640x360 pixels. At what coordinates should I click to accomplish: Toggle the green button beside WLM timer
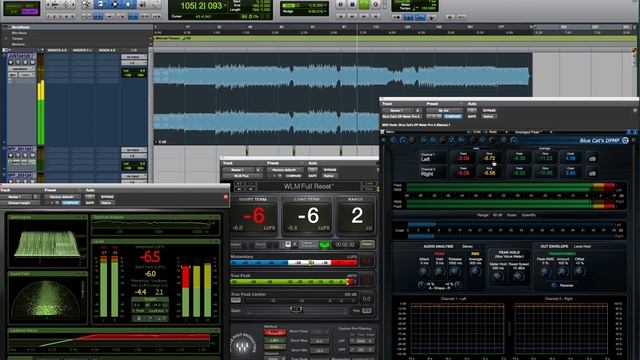324,245
